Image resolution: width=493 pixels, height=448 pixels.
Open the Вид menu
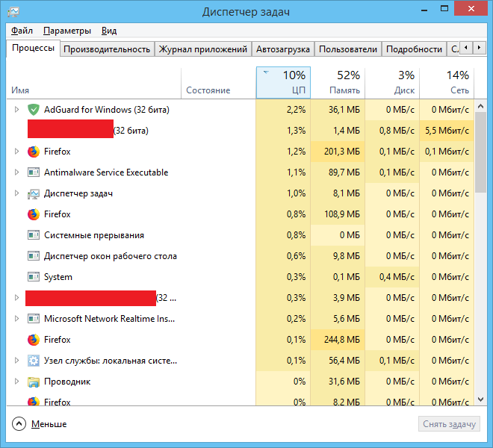109,31
